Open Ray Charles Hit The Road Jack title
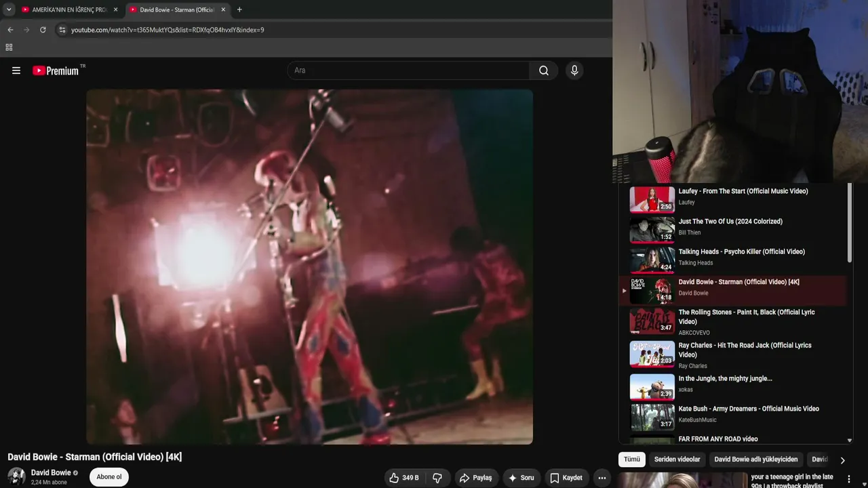 tap(745, 350)
